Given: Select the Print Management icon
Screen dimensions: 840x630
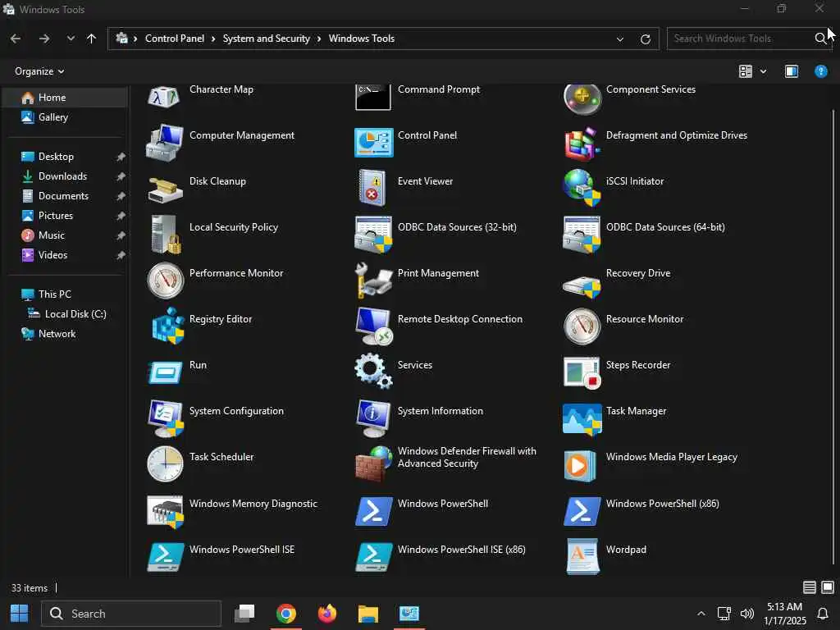Looking at the screenshot, I should [x=373, y=281].
